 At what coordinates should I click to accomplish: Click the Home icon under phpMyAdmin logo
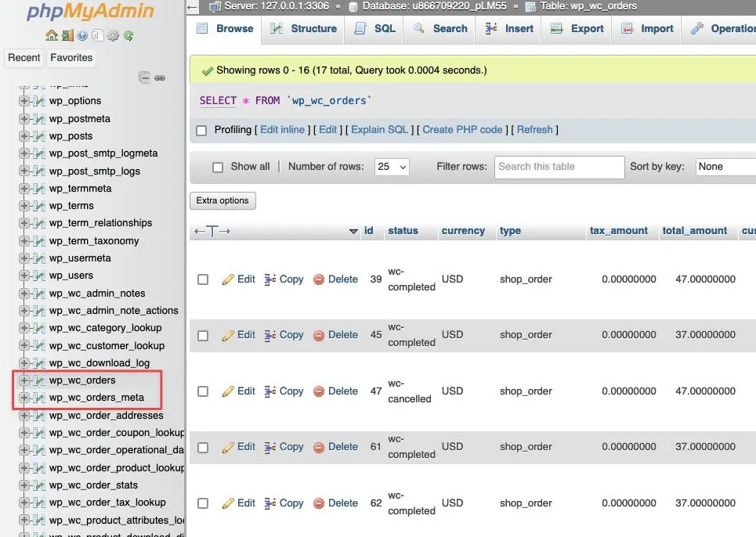(x=52, y=35)
